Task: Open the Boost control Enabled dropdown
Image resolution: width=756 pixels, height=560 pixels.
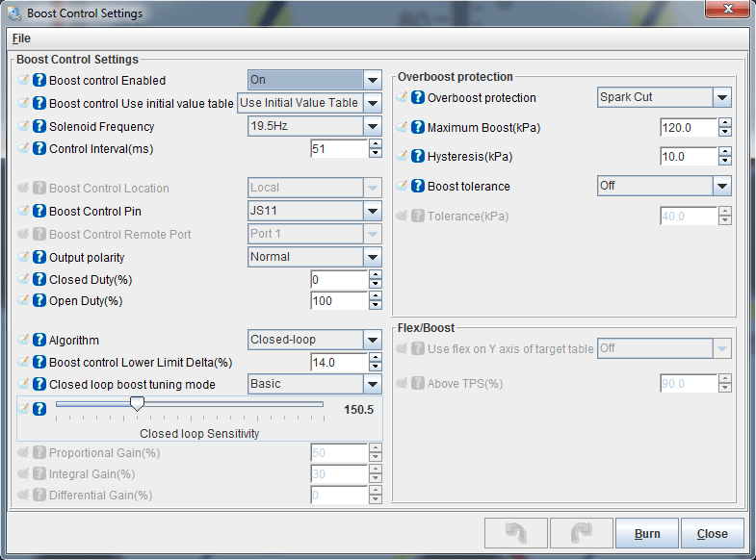Action: point(373,81)
